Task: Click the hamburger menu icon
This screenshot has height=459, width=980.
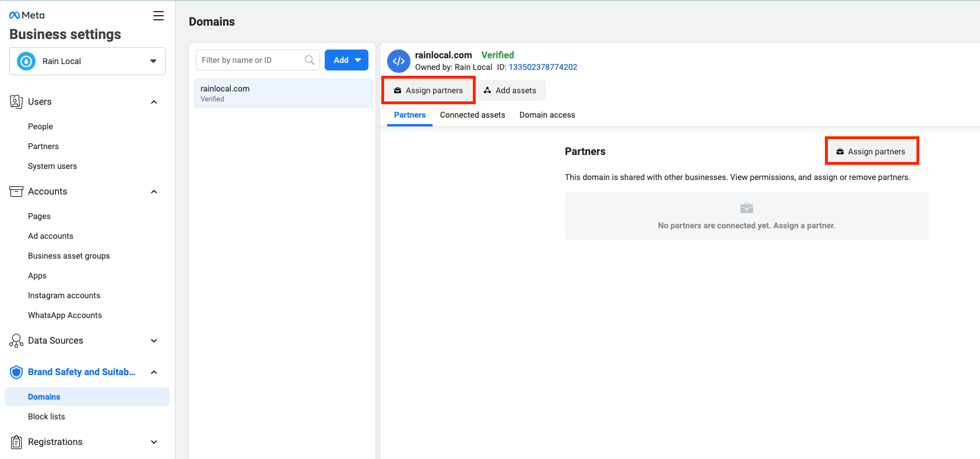Action: click(158, 16)
